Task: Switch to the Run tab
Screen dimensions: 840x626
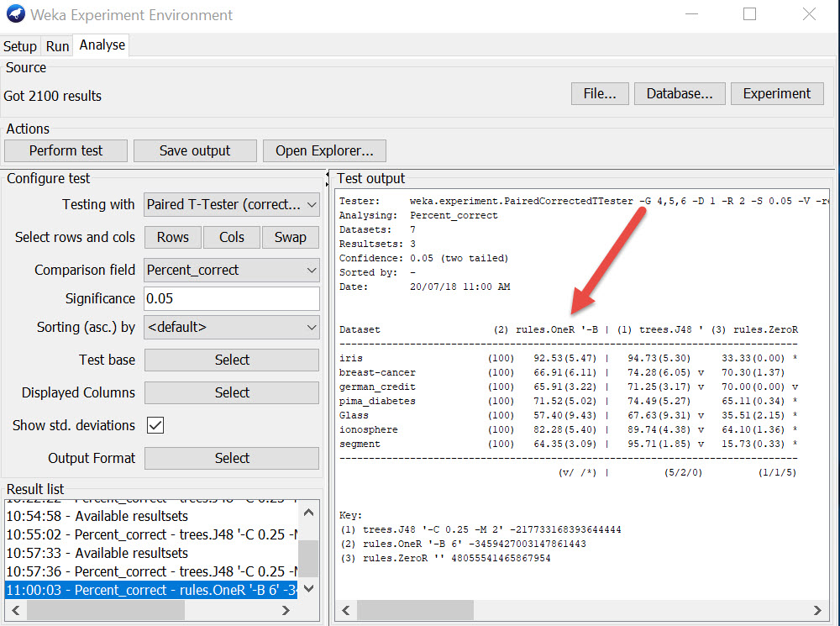Action: click(57, 46)
